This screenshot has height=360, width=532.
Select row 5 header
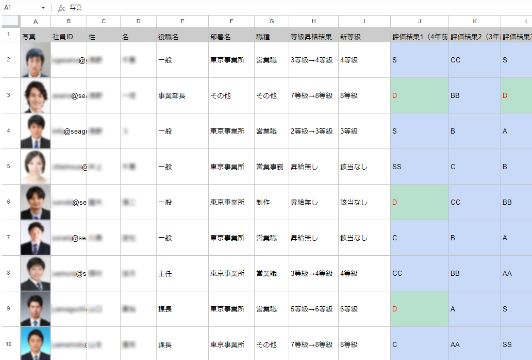point(9,166)
